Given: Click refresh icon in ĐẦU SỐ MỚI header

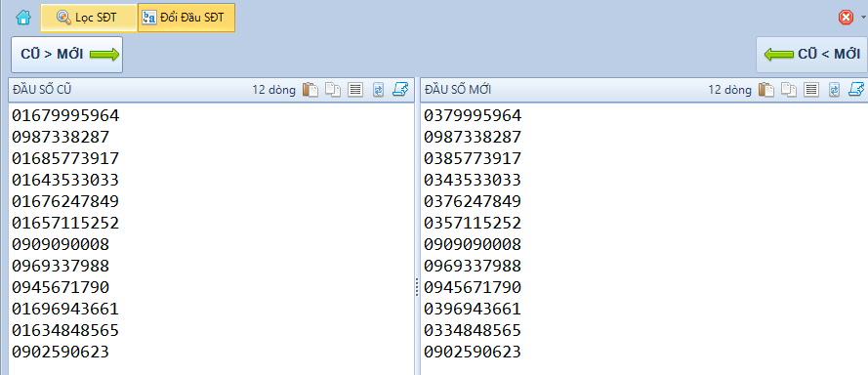Looking at the screenshot, I should click(834, 90).
